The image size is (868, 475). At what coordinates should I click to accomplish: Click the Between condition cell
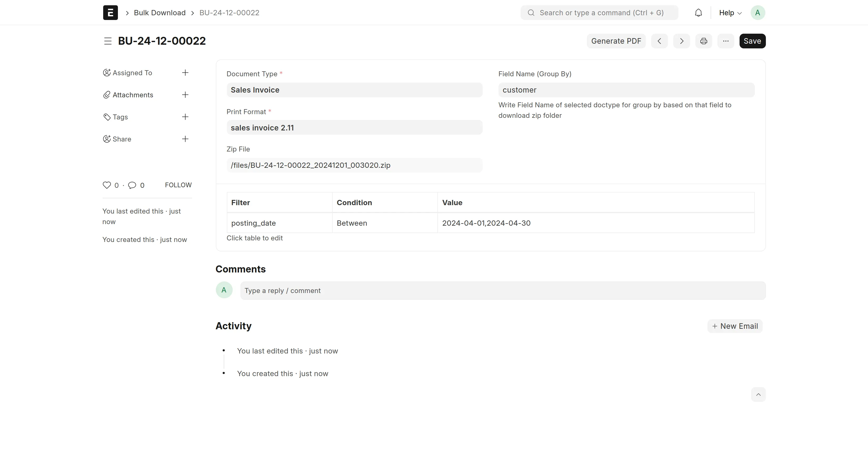point(385,223)
